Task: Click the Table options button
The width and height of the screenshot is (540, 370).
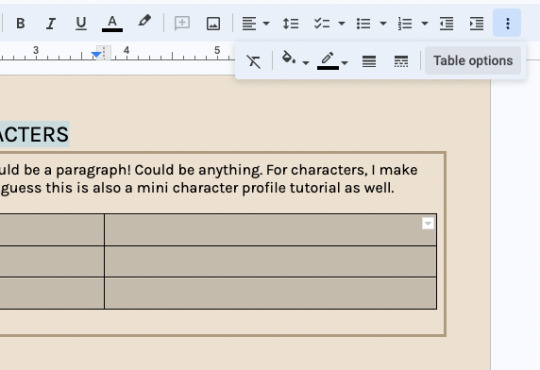Action: point(473,61)
